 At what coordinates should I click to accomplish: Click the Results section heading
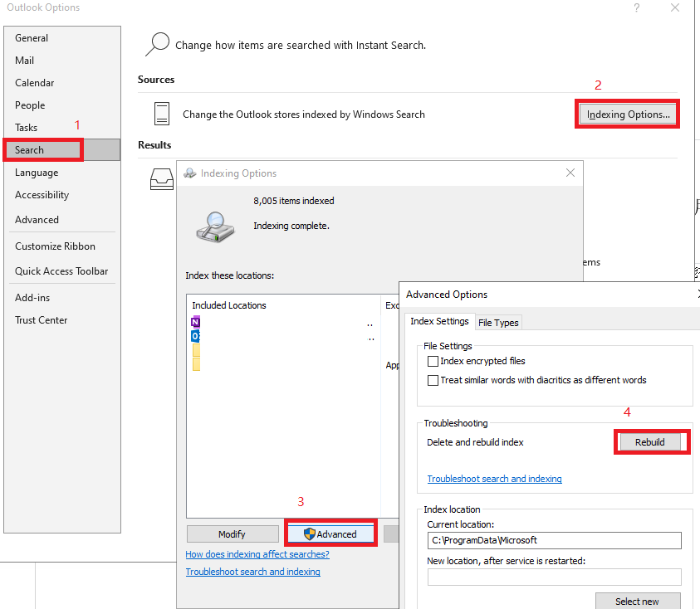(154, 145)
